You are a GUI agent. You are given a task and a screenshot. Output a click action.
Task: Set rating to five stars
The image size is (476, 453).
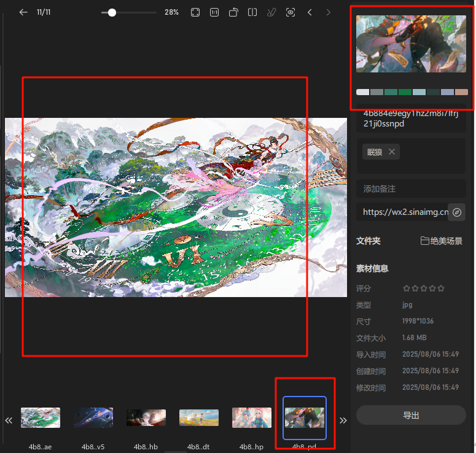(x=441, y=288)
